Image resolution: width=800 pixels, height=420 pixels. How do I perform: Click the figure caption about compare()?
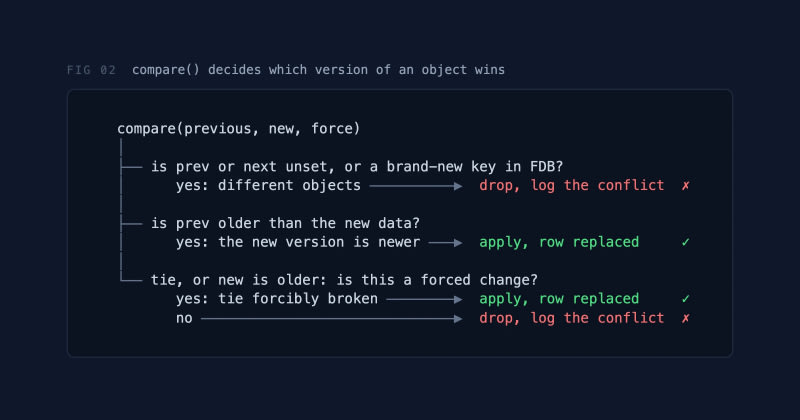click(318, 70)
